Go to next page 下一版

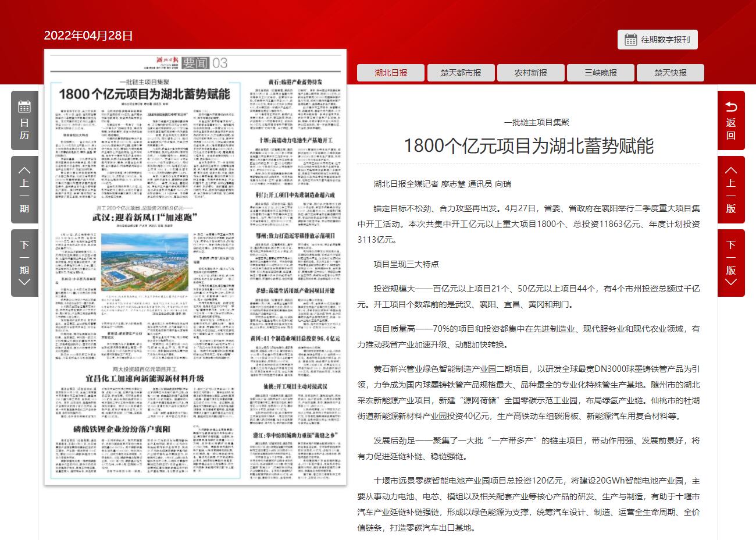tap(731, 263)
